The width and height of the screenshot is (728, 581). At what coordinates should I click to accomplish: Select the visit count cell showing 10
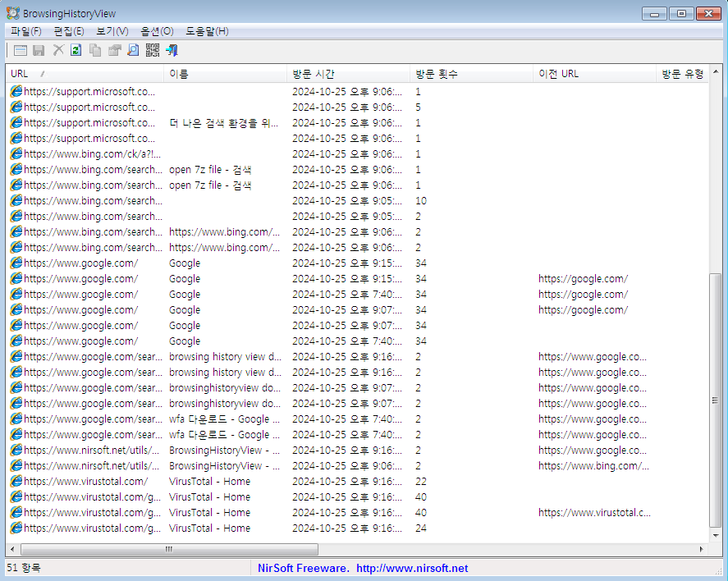pyautogui.click(x=421, y=200)
